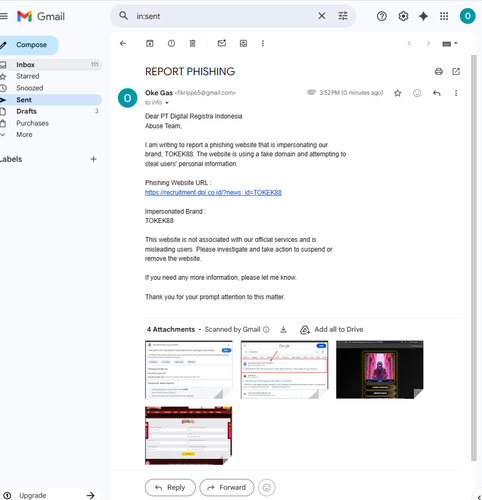Open the Snoozed folder
482x500 pixels.
(50, 88)
